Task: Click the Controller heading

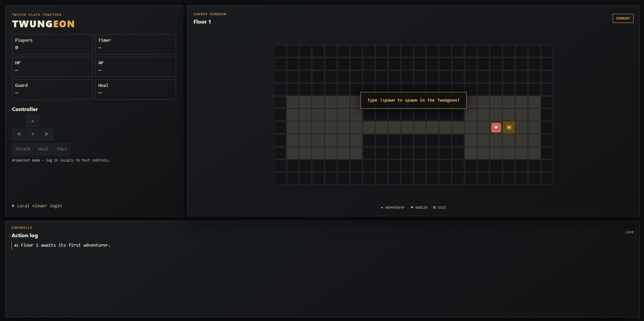Action: click(25, 109)
